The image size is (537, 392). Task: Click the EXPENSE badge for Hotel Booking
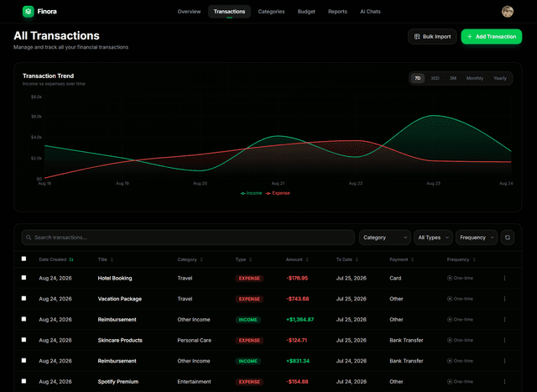[249, 278]
